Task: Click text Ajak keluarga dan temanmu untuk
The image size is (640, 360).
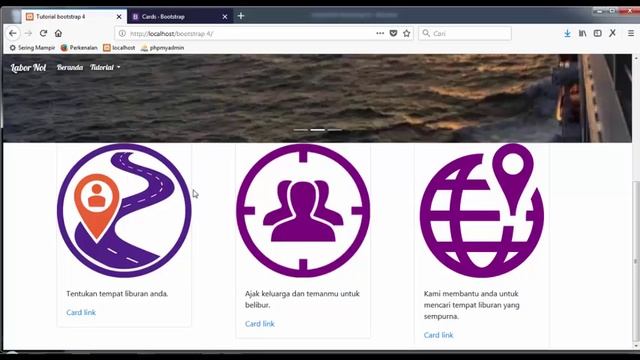Action: 302,293
